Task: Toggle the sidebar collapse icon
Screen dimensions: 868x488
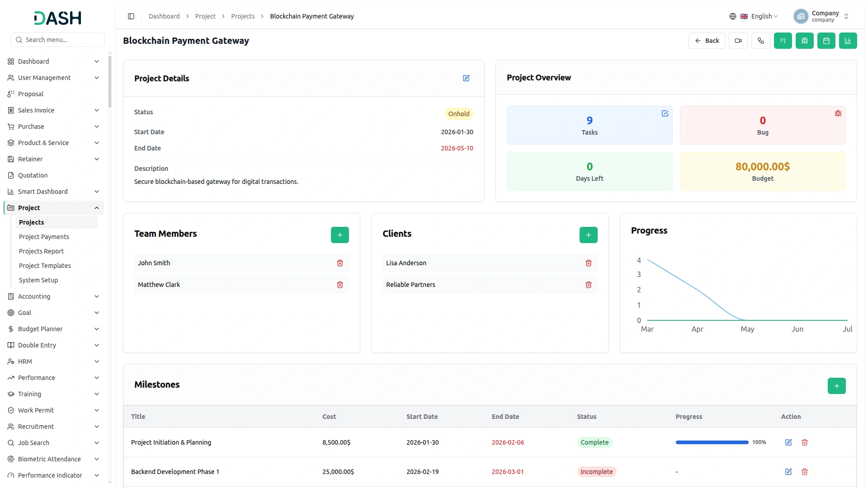Action: (131, 16)
